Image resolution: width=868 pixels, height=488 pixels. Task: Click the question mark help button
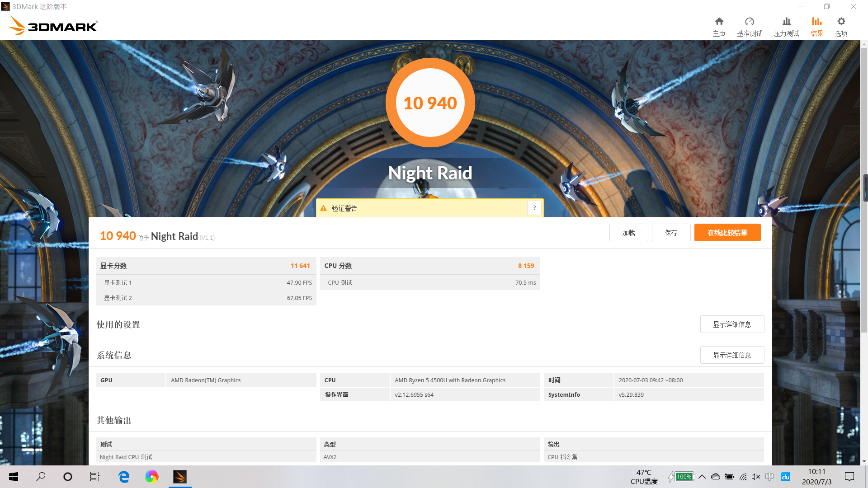(x=534, y=208)
